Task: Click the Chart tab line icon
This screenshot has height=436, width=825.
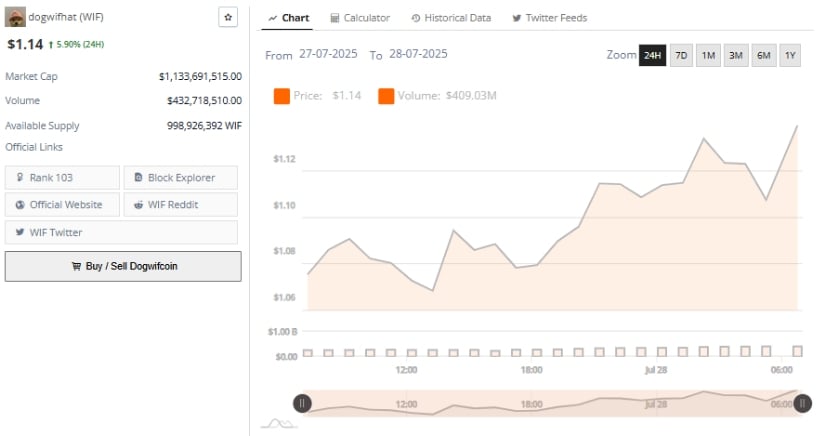Action: click(273, 18)
